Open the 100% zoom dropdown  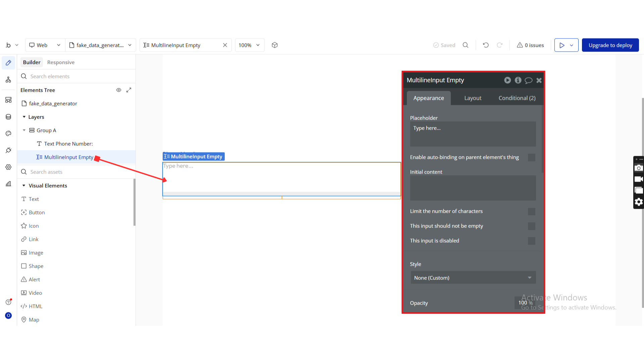249,45
